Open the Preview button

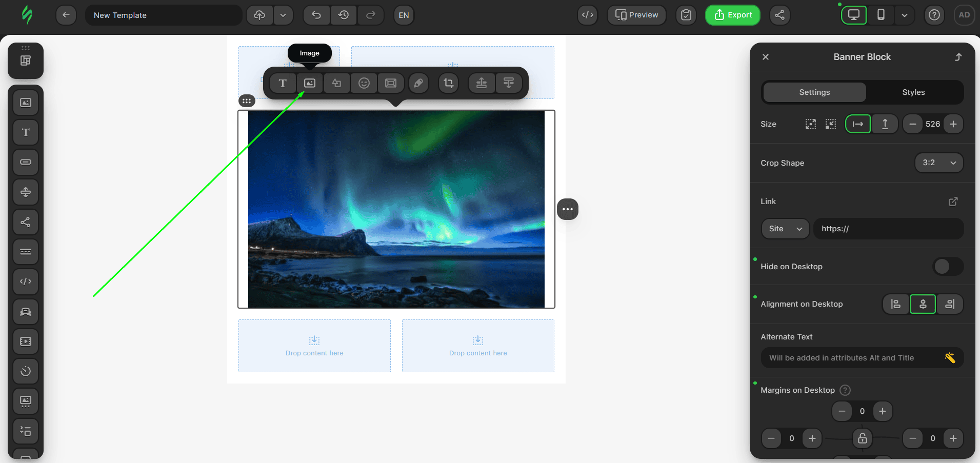636,15
